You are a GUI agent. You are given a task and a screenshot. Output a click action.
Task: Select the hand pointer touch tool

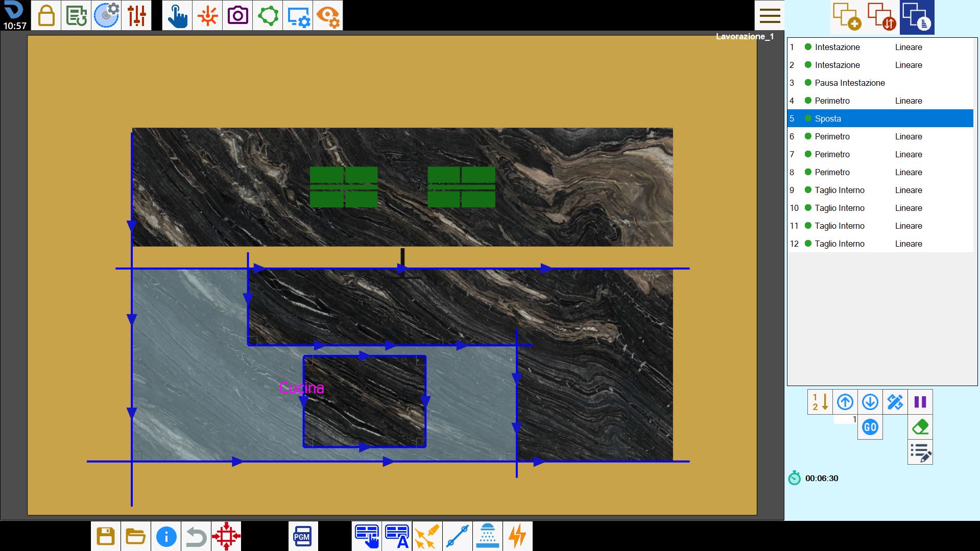click(x=177, y=15)
